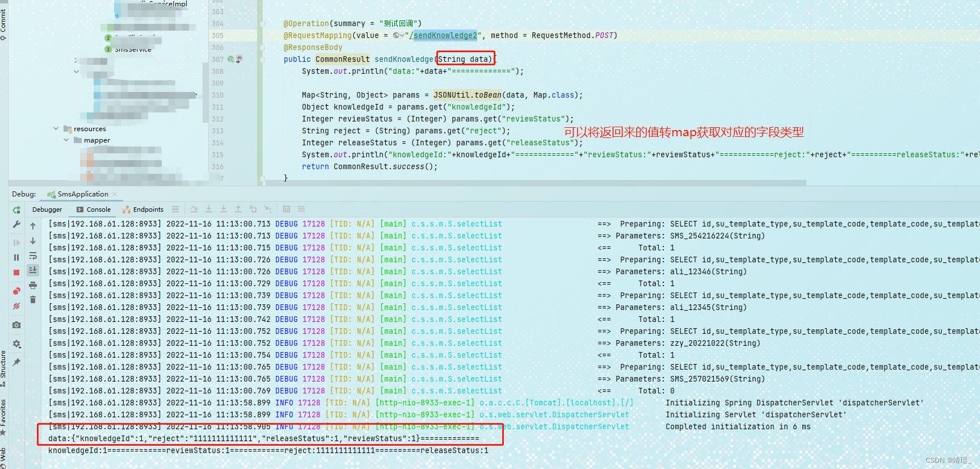Screen dimensions: 980x469
Task: Open Evaluate Expression calculator icon
Action: coord(287,210)
